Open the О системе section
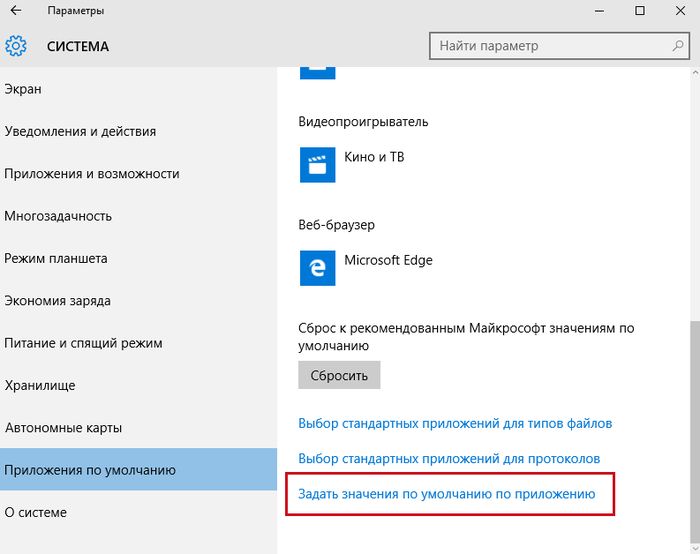 [36, 512]
